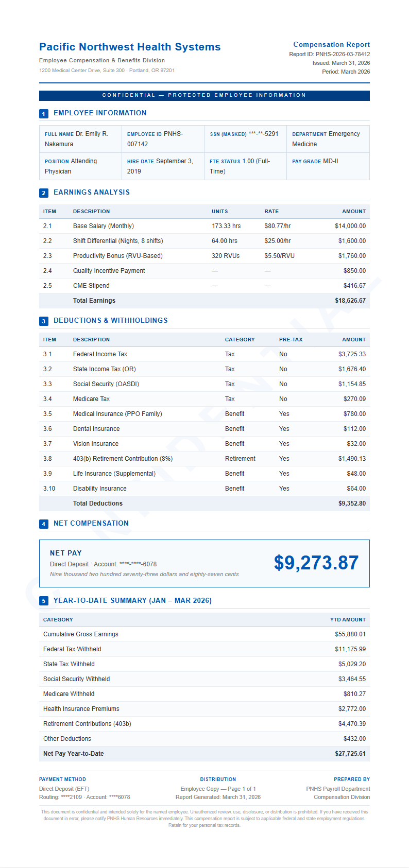409x868 pixels.
Task: Click the Deductions & Withholdings section heading
Action: (x=111, y=321)
